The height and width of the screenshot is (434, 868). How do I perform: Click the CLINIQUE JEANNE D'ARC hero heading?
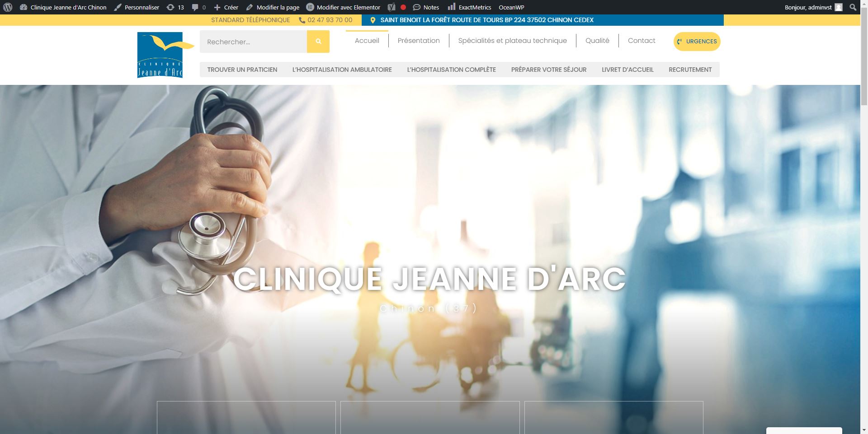click(x=429, y=279)
